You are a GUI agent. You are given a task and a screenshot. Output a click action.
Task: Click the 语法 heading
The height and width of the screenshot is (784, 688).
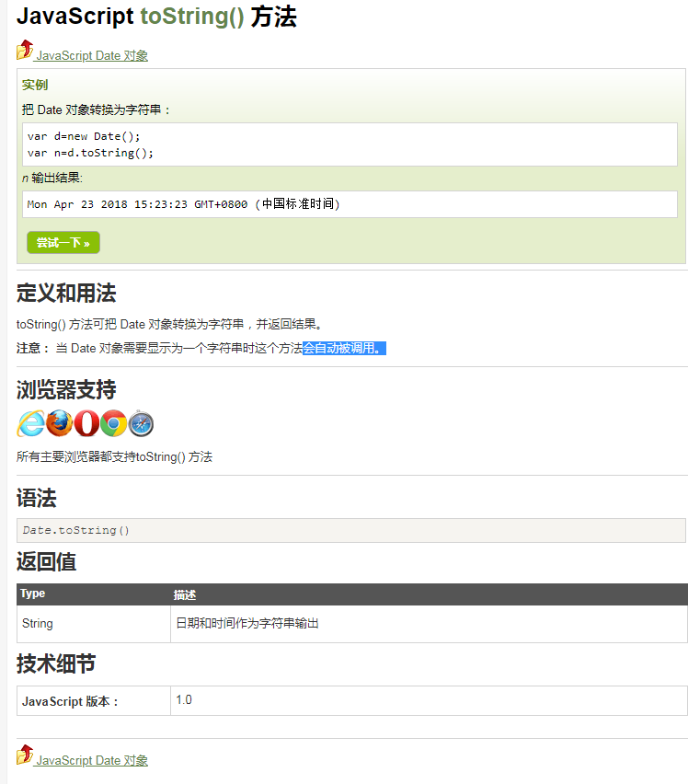[37, 499]
